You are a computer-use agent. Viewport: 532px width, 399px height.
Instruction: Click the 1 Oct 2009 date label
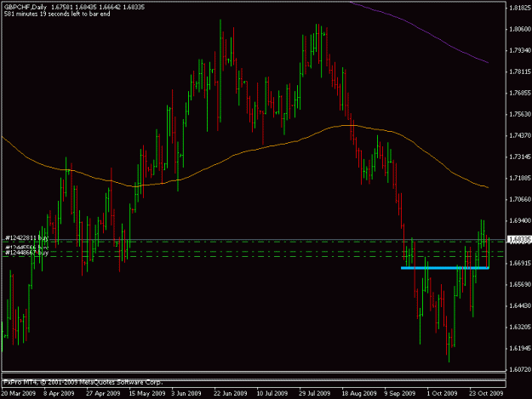coord(442,393)
